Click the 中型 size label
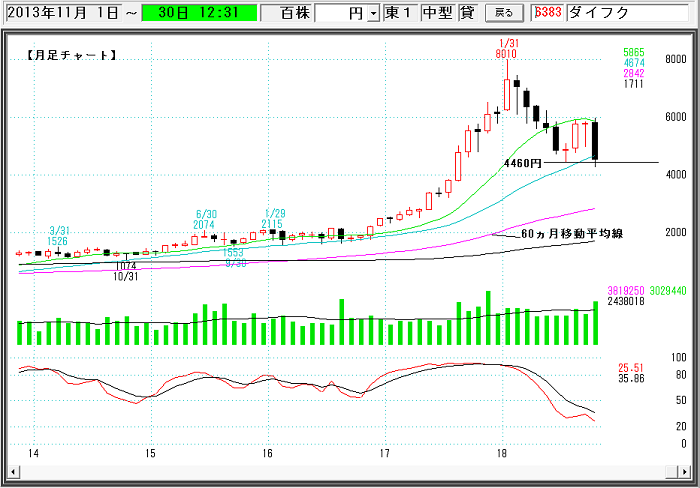700x488 pixels. [x=438, y=13]
